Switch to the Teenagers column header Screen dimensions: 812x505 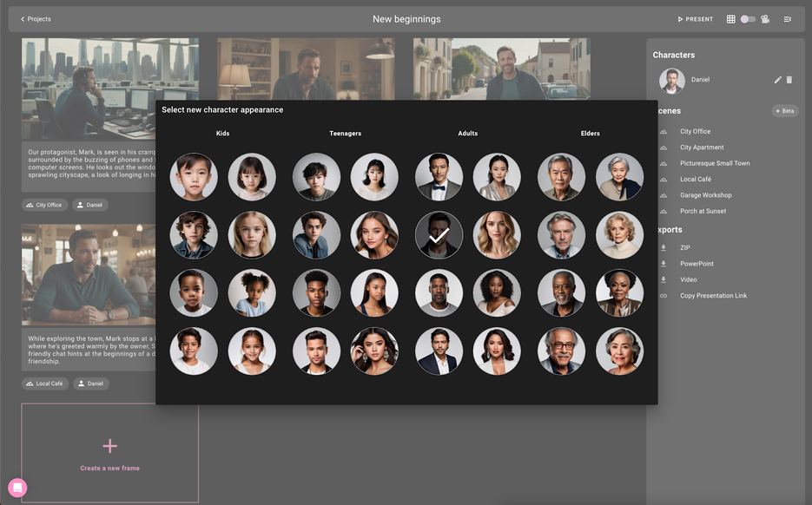point(345,133)
